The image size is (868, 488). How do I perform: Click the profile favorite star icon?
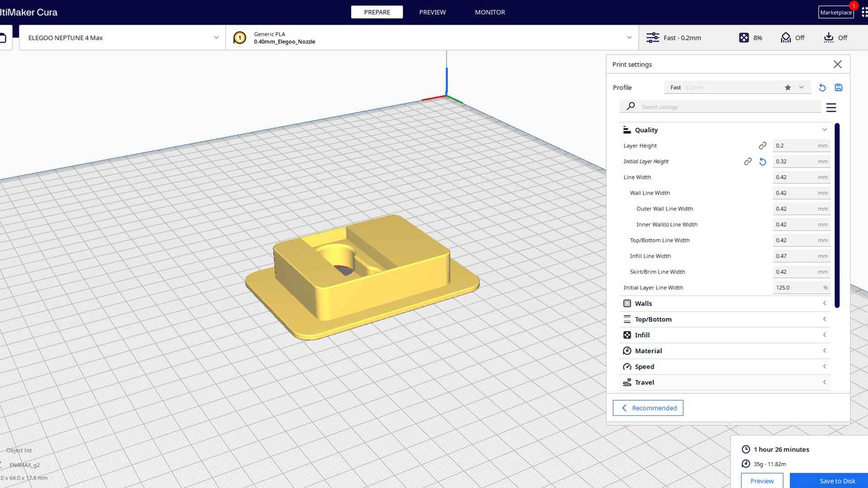tap(788, 88)
